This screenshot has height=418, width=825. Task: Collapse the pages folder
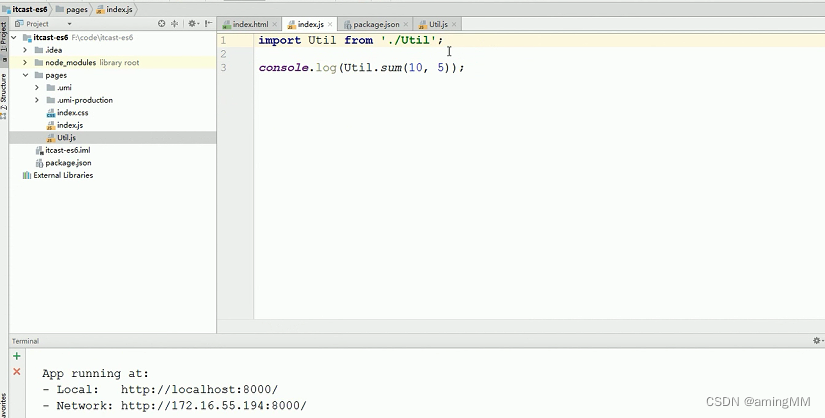pos(25,75)
